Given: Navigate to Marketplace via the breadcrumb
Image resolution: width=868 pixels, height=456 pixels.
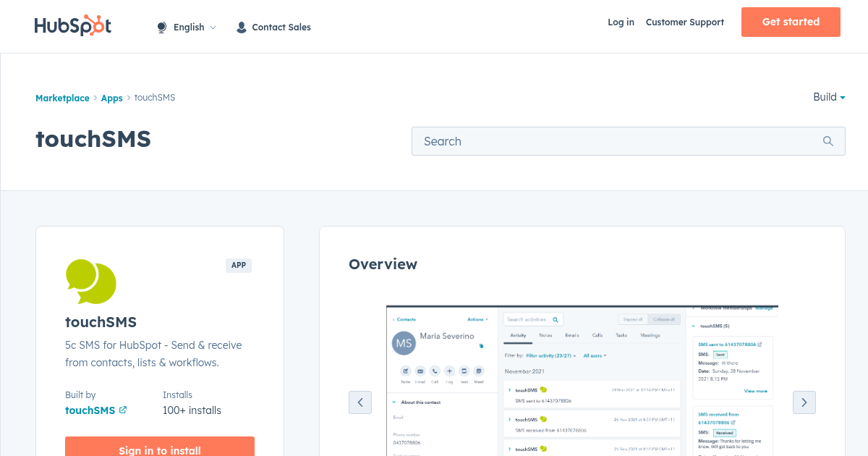Looking at the screenshot, I should click(x=62, y=97).
